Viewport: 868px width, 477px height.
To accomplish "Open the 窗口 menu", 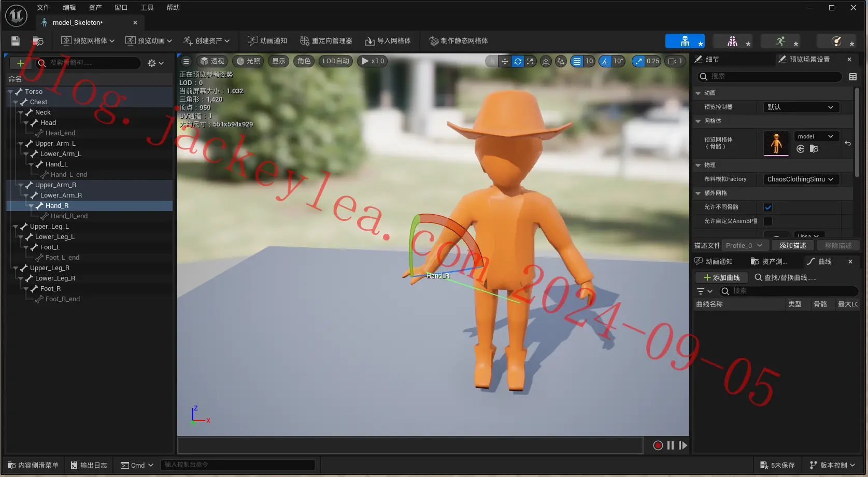I will tap(121, 8).
